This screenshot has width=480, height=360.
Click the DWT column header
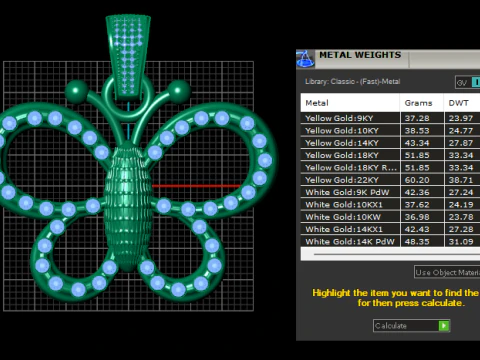tap(462, 103)
